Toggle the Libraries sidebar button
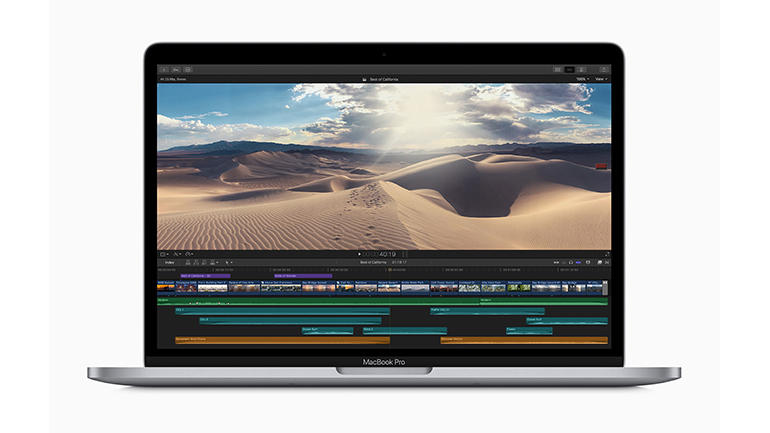 click(x=164, y=70)
